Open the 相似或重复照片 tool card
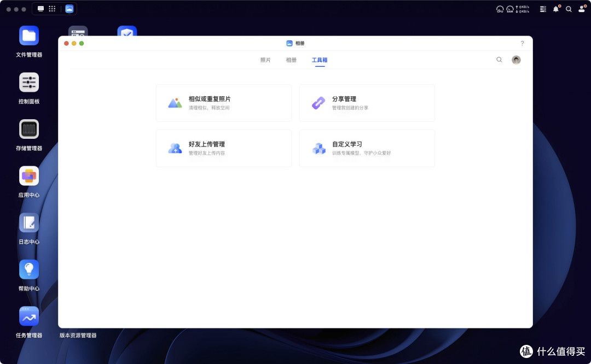This screenshot has width=591, height=364. click(224, 103)
